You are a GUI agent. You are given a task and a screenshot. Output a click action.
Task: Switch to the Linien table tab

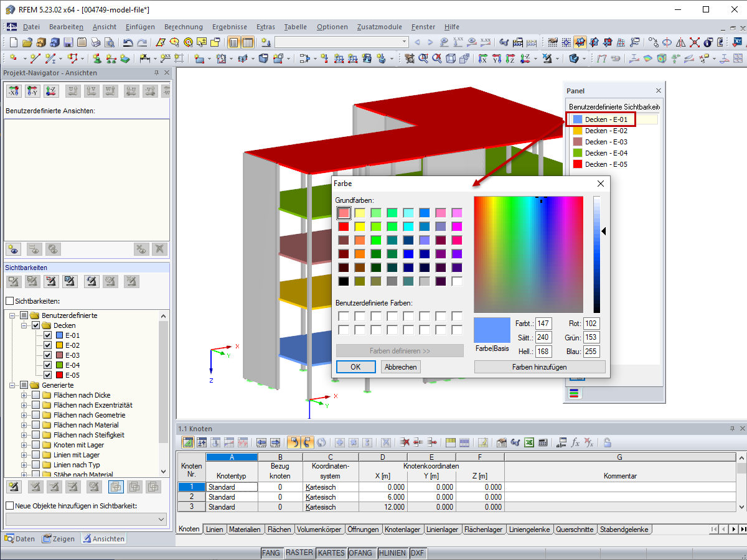(x=214, y=530)
